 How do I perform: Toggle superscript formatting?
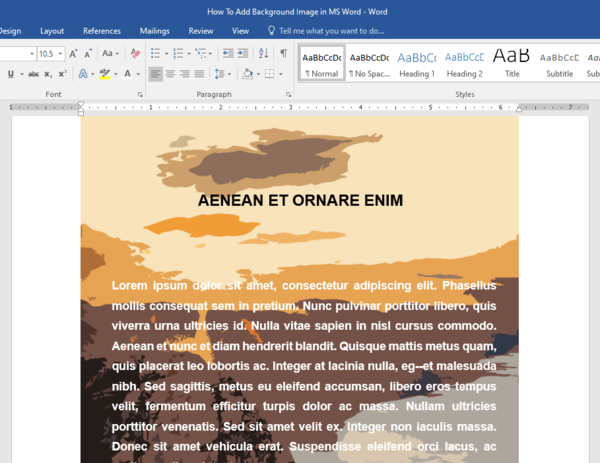(x=62, y=74)
